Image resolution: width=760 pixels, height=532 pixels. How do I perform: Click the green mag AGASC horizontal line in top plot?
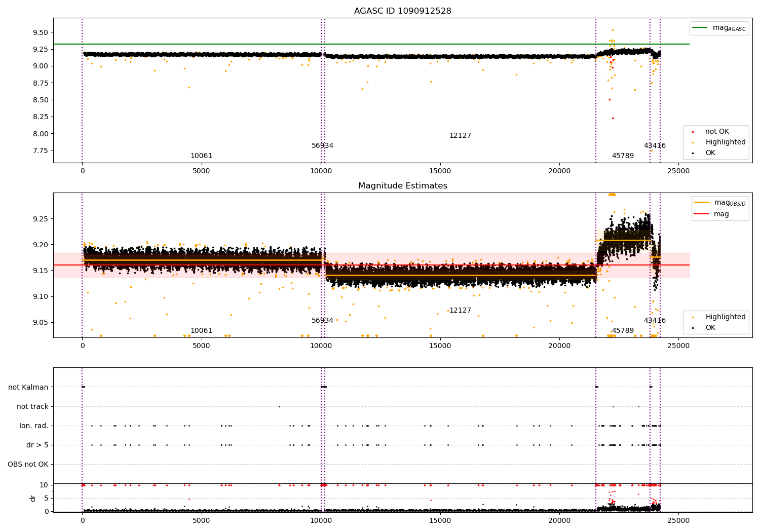371,44
